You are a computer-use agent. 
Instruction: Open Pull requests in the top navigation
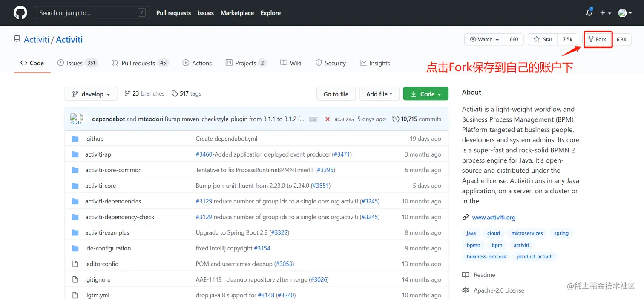pos(173,13)
